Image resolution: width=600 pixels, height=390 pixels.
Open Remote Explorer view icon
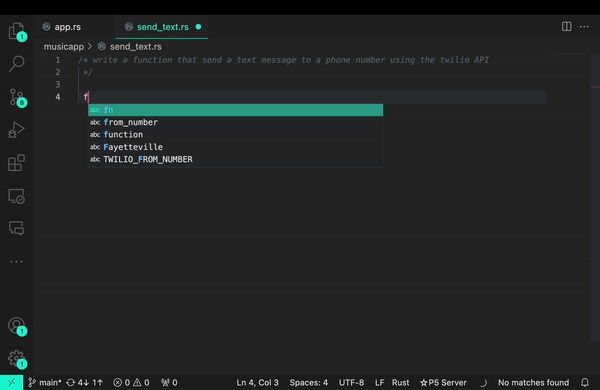pyautogui.click(x=16, y=196)
